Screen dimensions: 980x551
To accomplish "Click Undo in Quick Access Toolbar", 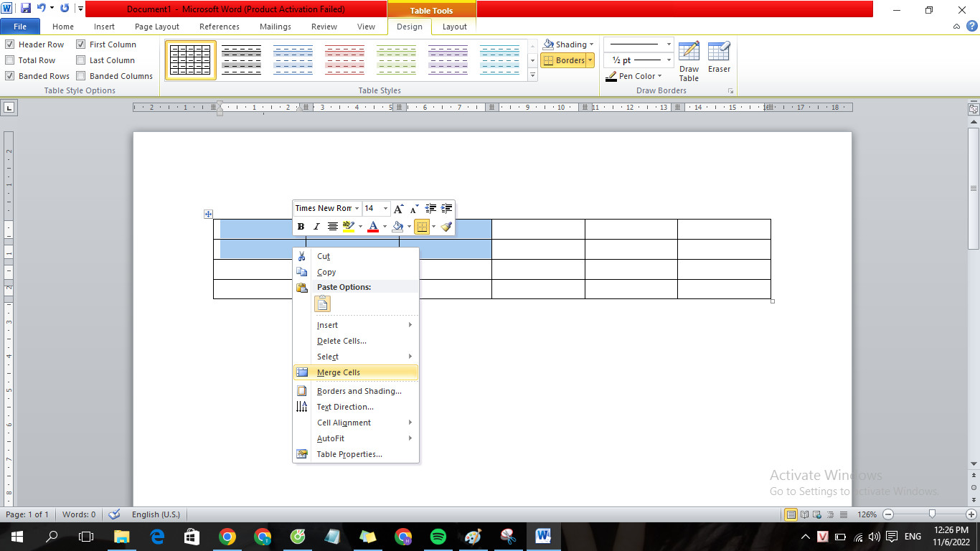I will point(42,9).
